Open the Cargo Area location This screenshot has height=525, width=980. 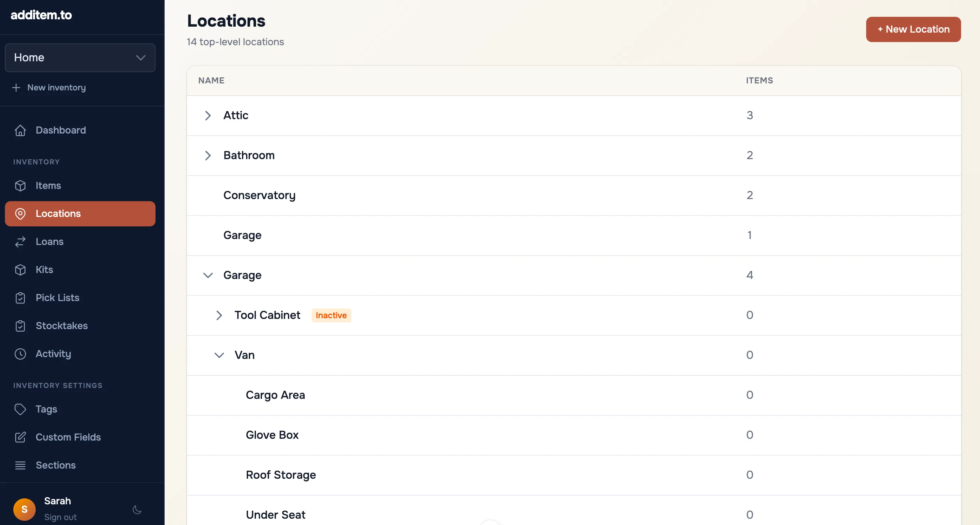click(275, 395)
